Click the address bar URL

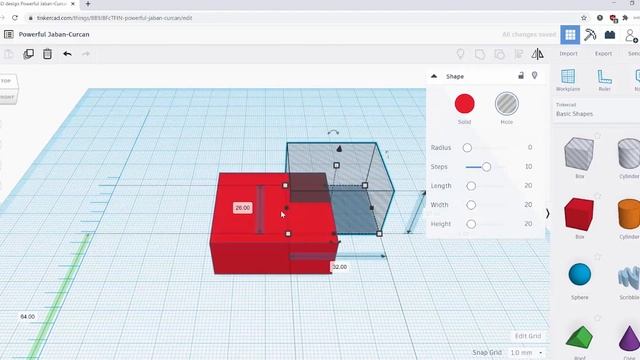pyautogui.click(x=114, y=18)
